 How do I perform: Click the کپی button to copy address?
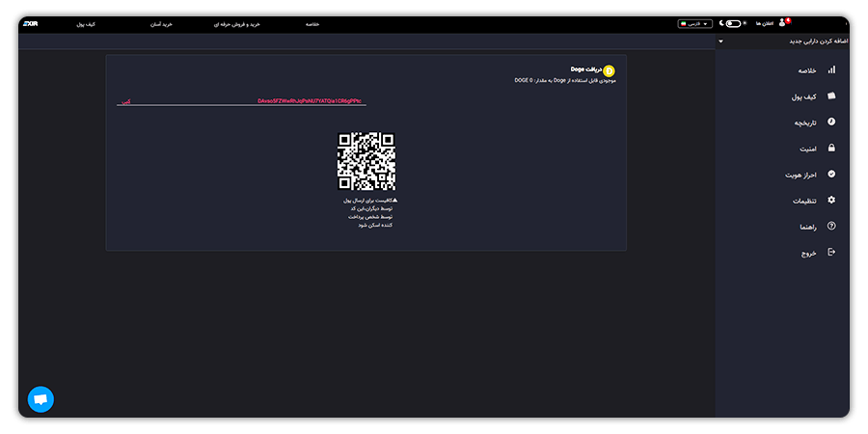point(126,101)
